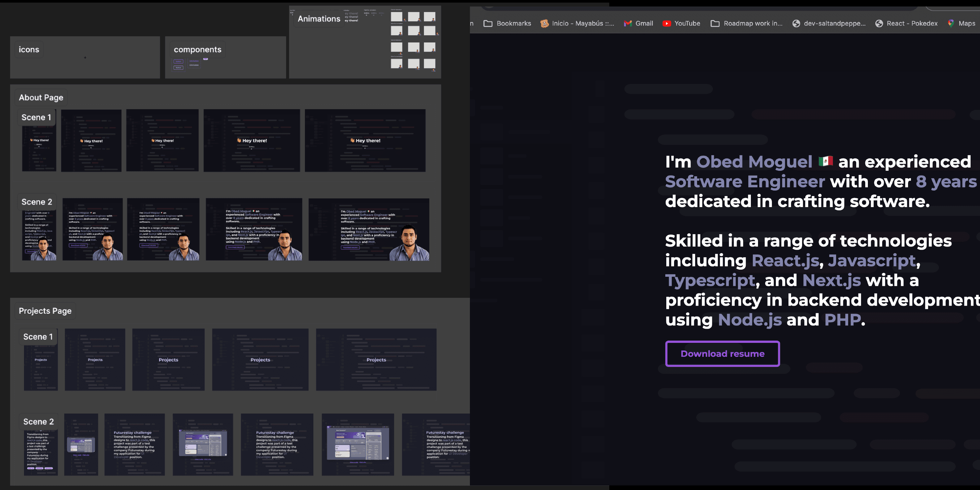Open the Bookmarks folder in the bookmarks bar
Viewport: 980px width, 490px height.
[507, 23]
